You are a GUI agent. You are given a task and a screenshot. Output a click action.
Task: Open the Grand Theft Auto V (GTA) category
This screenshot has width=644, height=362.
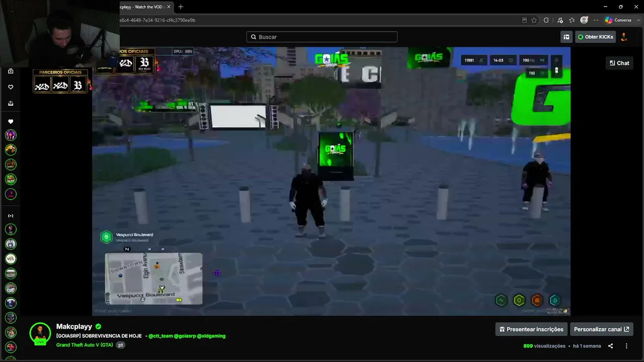pyautogui.click(x=85, y=345)
